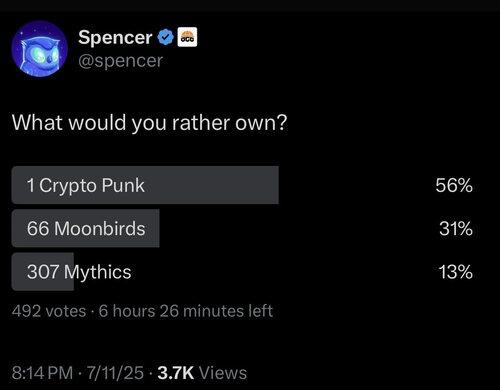
Task: Open the 7/11/25 post date
Action: click(115, 373)
